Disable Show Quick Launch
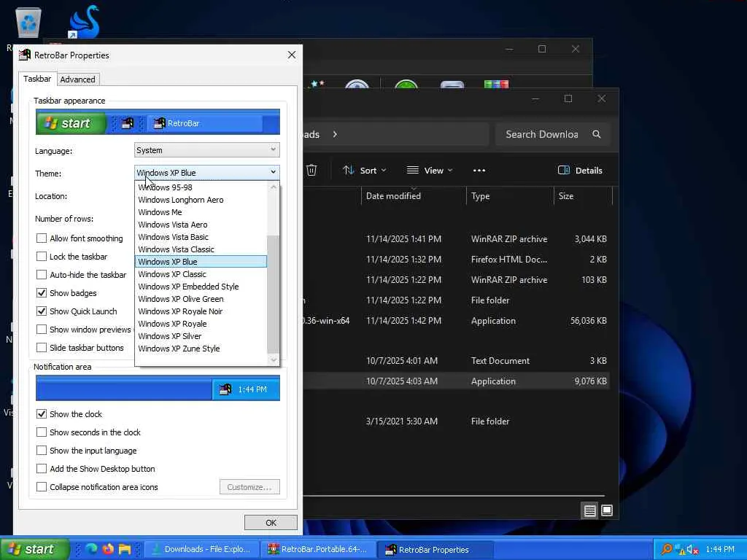The height and width of the screenshot is (560, 747). (x=42, y=311)
